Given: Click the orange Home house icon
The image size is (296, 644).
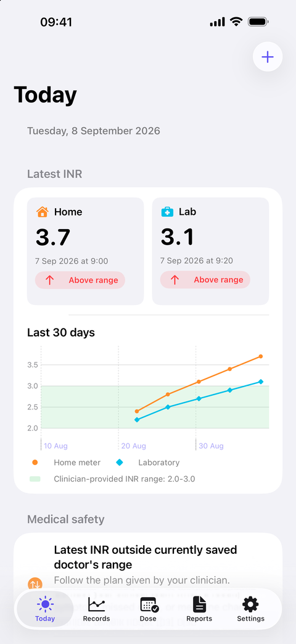Looking at the screenshot, I should (x=42, y=212).
